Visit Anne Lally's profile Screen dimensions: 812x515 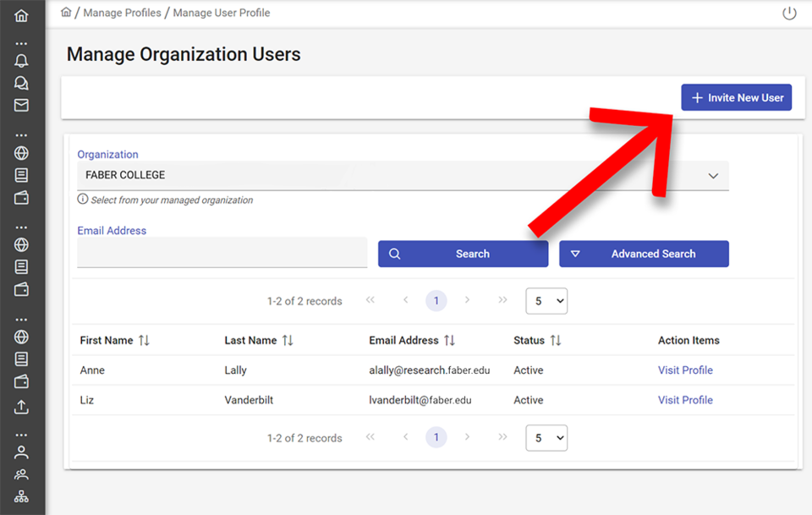[685, 370]
